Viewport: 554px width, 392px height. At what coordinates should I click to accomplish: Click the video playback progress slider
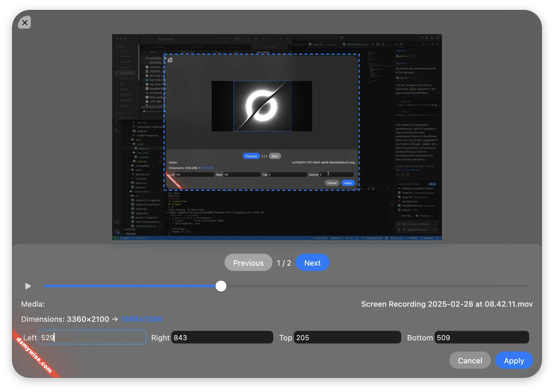[x=221, y=286]
